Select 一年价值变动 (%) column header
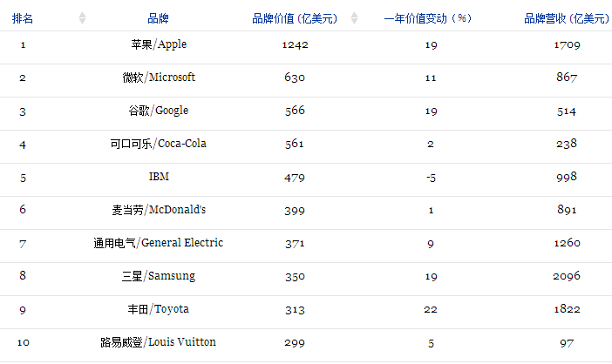 click(x=428, y=18)
